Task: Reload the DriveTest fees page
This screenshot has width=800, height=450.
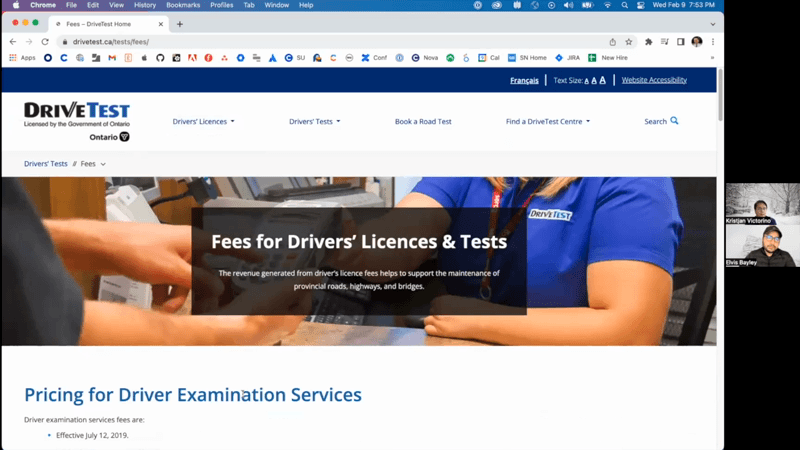Action: tap(45, 42)
